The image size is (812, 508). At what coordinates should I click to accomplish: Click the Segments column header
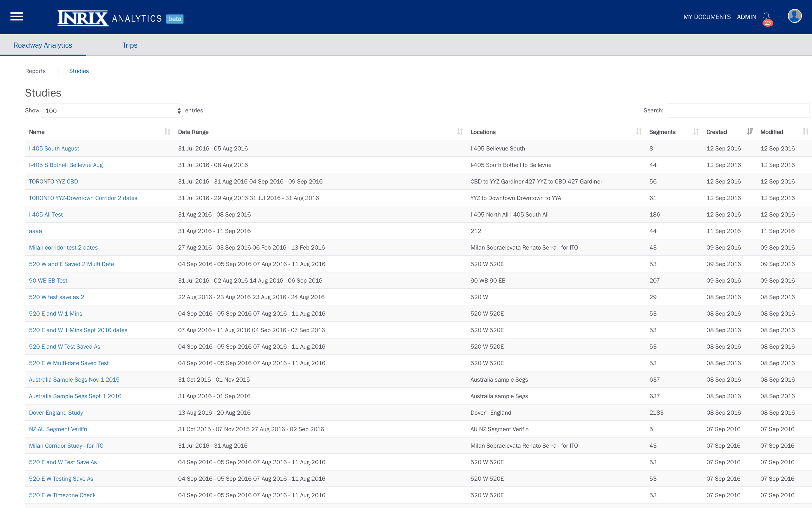click(662, 132)
